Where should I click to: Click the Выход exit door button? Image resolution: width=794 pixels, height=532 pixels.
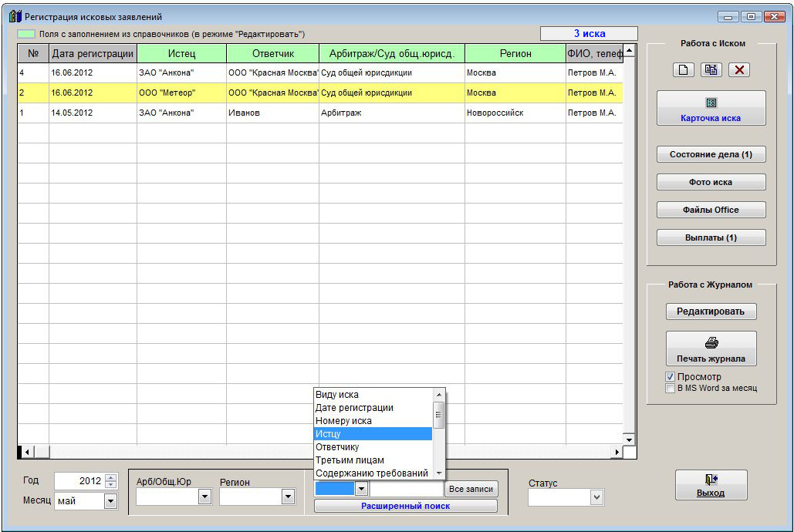(711, 485)
